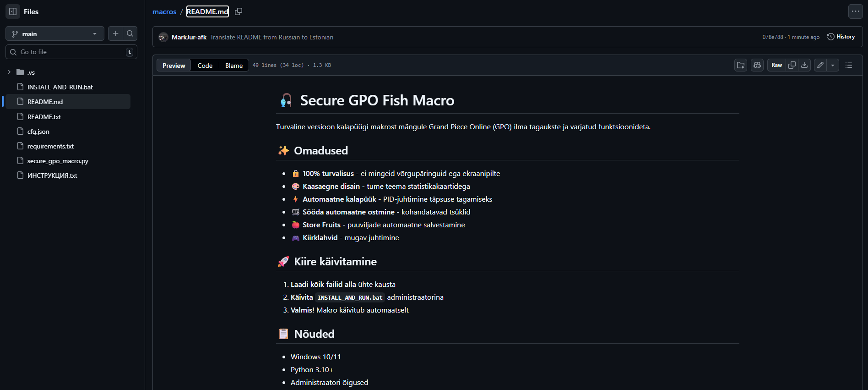Viewport: 868px width, 390px height.
Task: Click the search files magnifier icon
Action: [130, 33]
